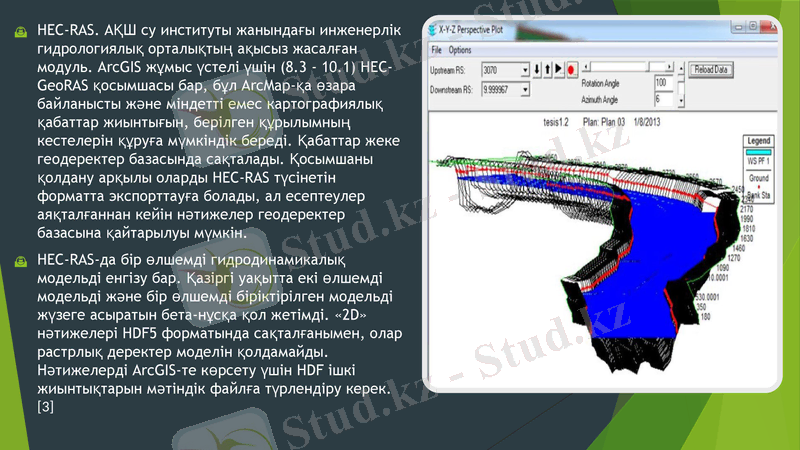Click the horizontal rotation angle slider track
The image size is (800, 450).
(x=627, y=67)
